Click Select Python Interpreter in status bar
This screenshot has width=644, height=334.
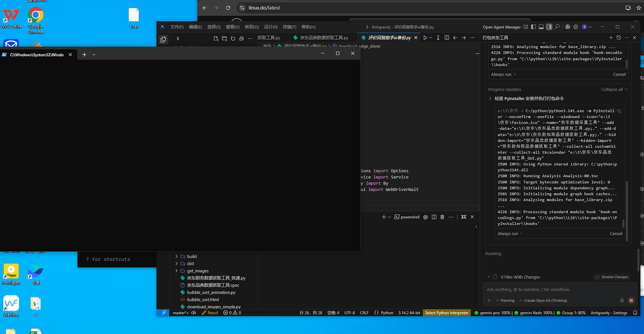click(447, 313)
